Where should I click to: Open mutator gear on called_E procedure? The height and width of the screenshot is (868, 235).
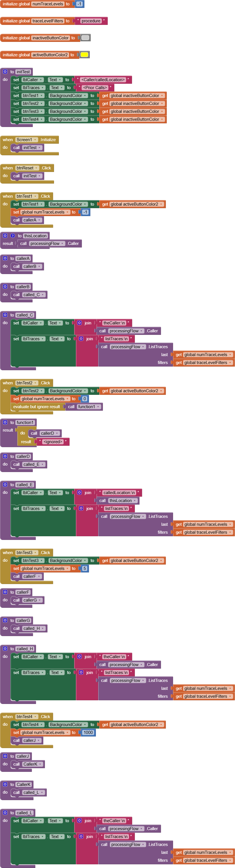point(5,485)
